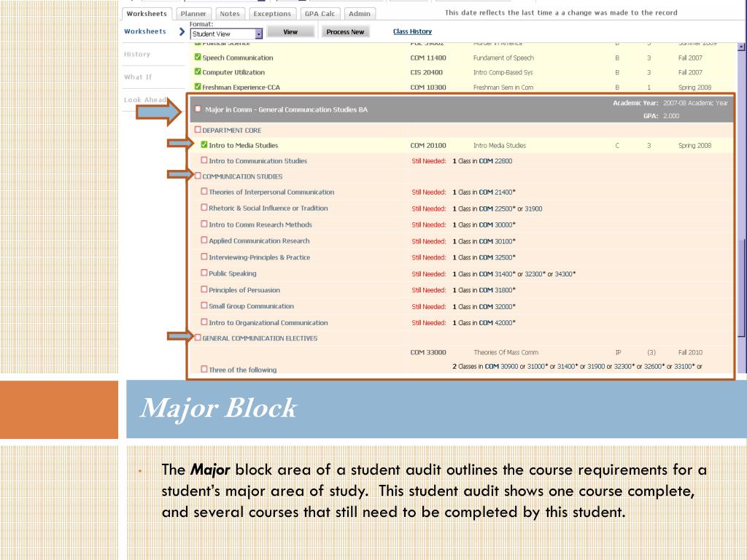Open the GPA Calc tab
Screen dimensions: 747x560
320,14
